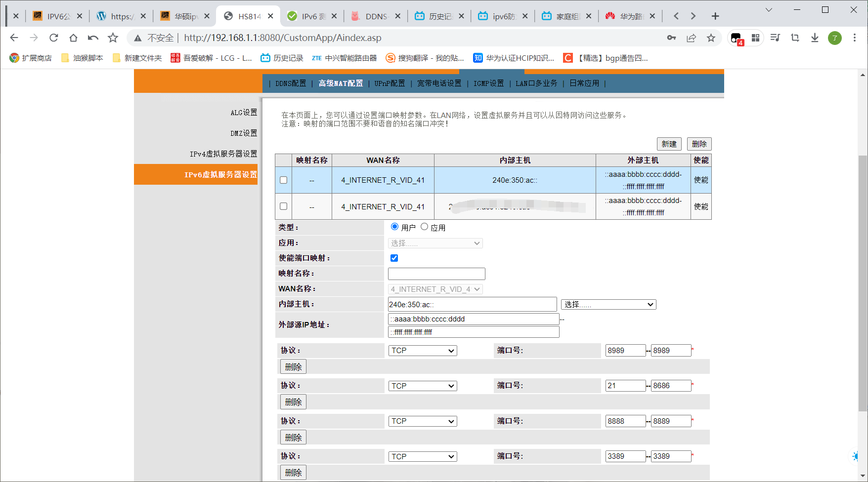The height and width of the screenshot is (482, 868).
Task: Open protocol dropdown for port 3389
Action: 423,456
